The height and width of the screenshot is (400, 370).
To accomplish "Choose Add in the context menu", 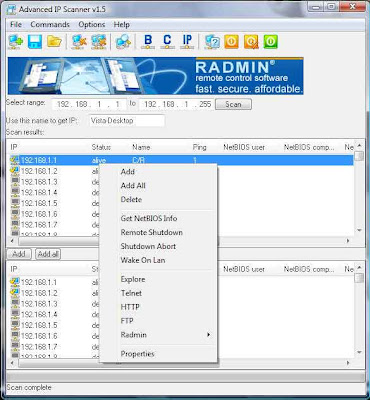I will [x=158, y=172].
